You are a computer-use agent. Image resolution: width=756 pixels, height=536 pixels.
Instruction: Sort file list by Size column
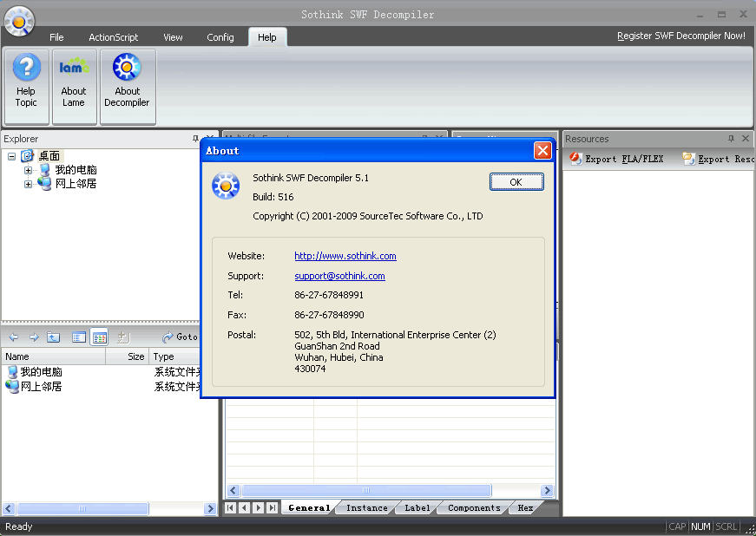(x=128, y=356)
